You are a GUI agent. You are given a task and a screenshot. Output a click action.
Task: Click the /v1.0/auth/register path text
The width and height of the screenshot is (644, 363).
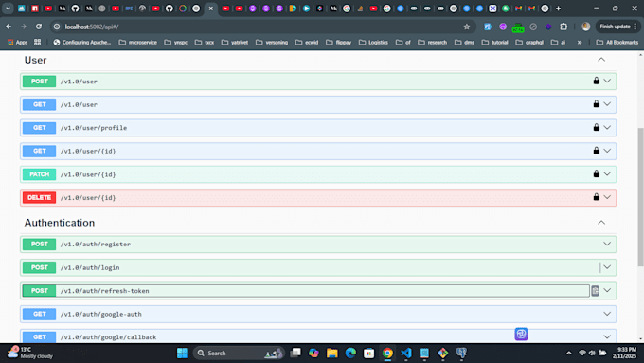click(96, 245)
